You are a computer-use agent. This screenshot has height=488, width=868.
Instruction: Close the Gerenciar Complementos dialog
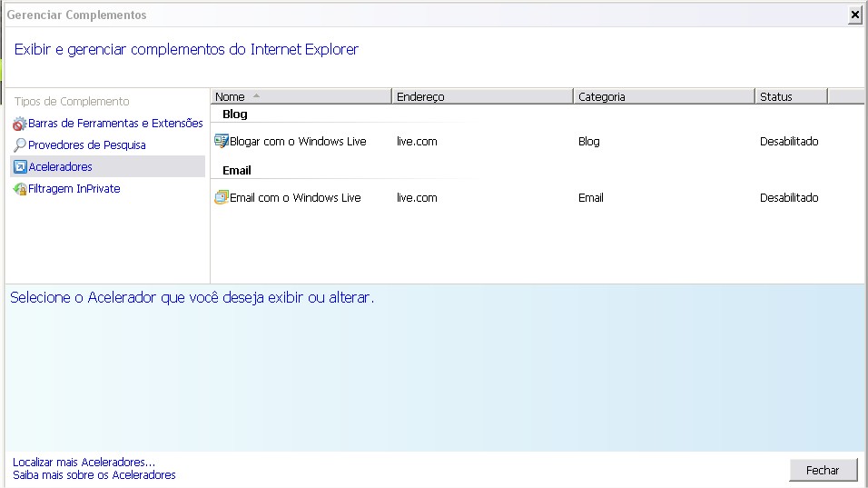click(855, 15)
